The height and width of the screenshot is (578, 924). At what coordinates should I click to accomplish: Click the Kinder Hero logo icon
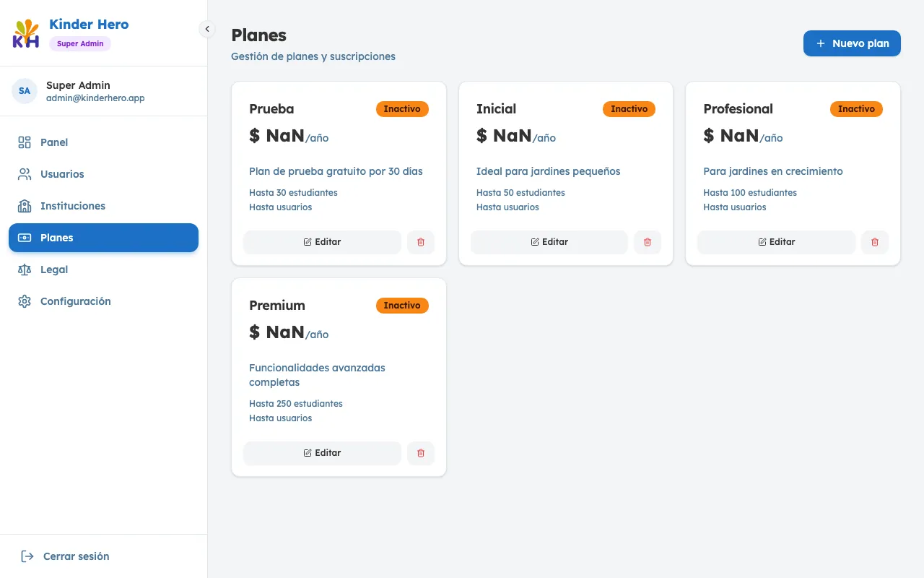coord(26,34)
